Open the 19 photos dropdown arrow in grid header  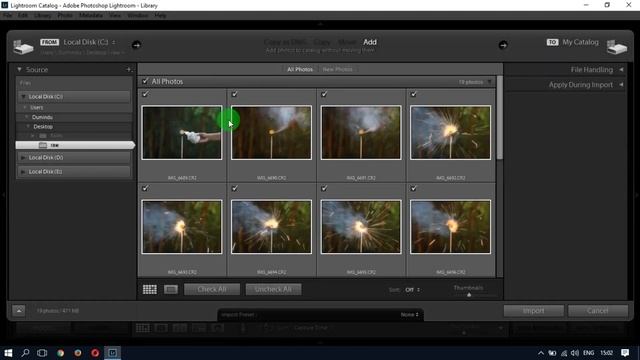(489, 82)
